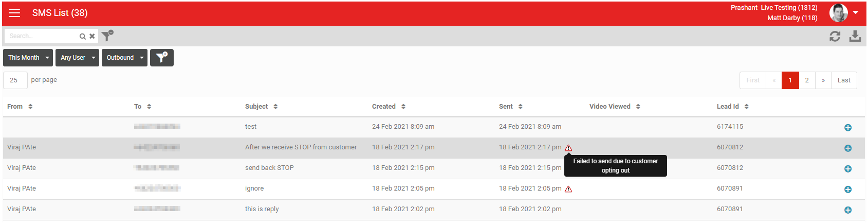Click the warning icon on 2:05 pm sent time
The width and height of the screenshot is (868, 223).
click(568, 189)
